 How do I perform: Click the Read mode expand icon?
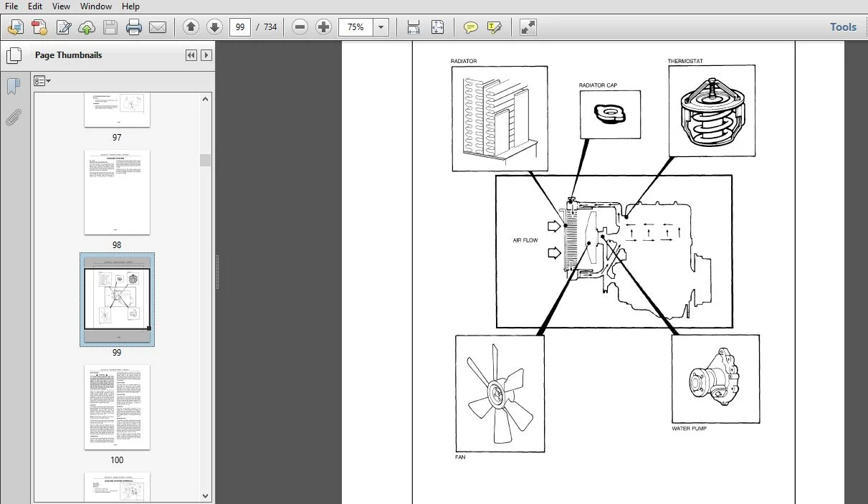tap(528, 27)
